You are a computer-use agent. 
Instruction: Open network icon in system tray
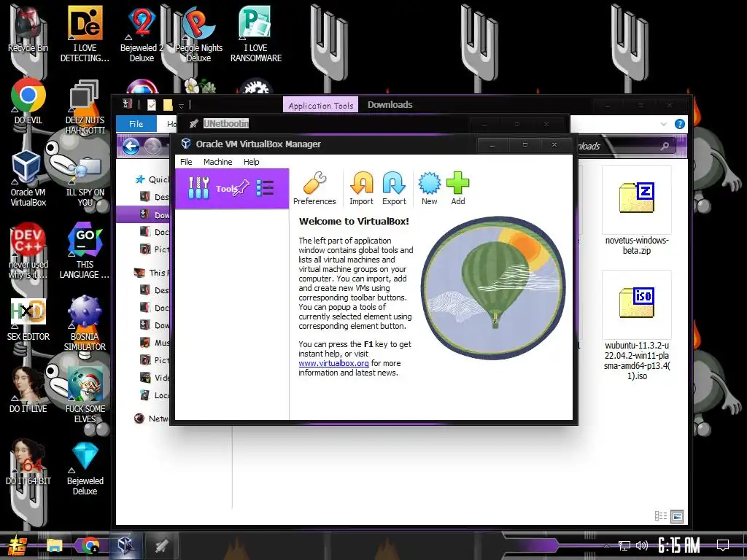pos(624,545)
